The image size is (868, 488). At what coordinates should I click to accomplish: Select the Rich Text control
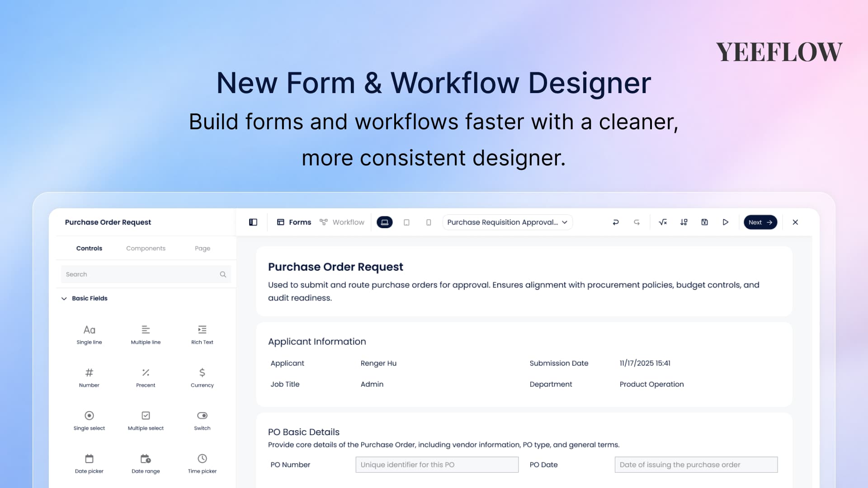[202, 334]
